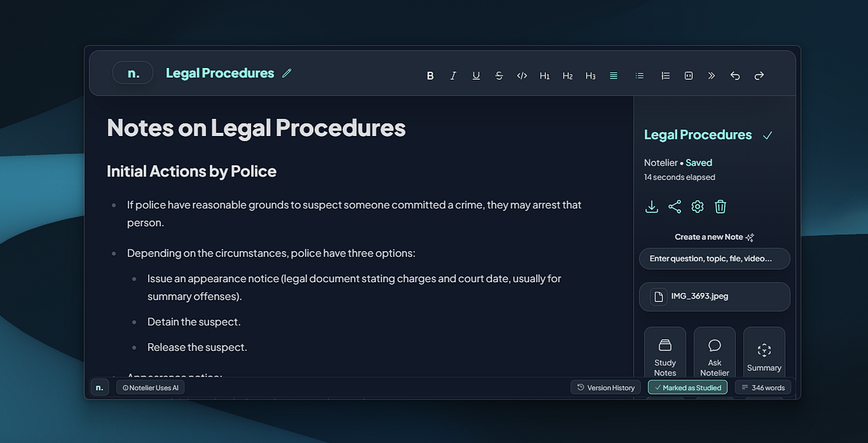Click the Notelier 'n.' logo in header
The height and width of the screenshot is (443, 868).
(133, 72)
